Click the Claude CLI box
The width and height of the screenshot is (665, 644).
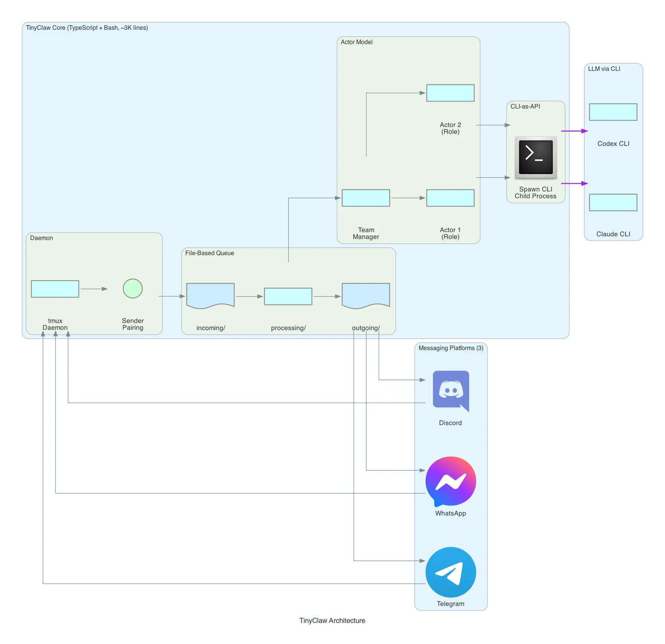click(x=613, y=202)
